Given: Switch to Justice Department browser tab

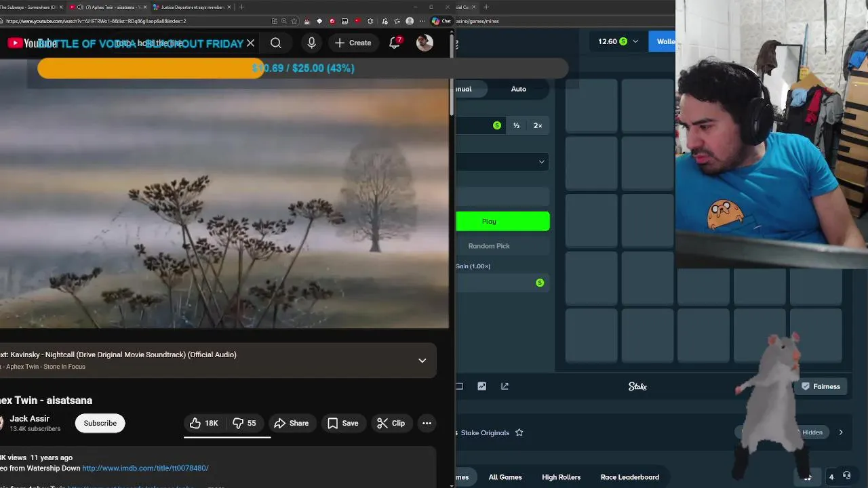Looking at the screenshot, I should point(192,7).
